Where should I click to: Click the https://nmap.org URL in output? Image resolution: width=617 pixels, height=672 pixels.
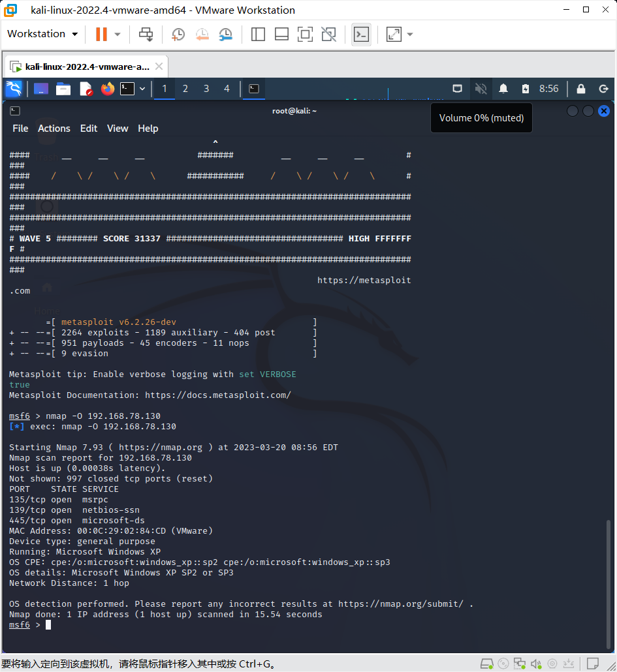pos(161,448)
